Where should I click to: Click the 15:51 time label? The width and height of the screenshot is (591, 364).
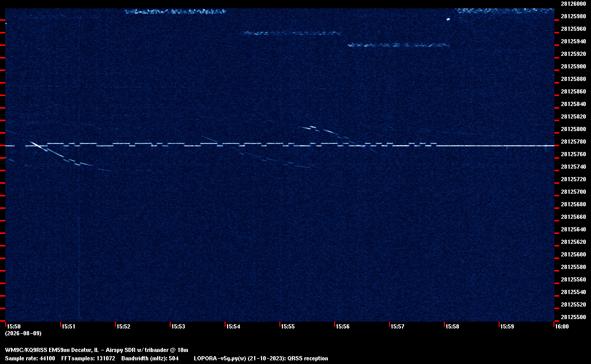(68, 326)
